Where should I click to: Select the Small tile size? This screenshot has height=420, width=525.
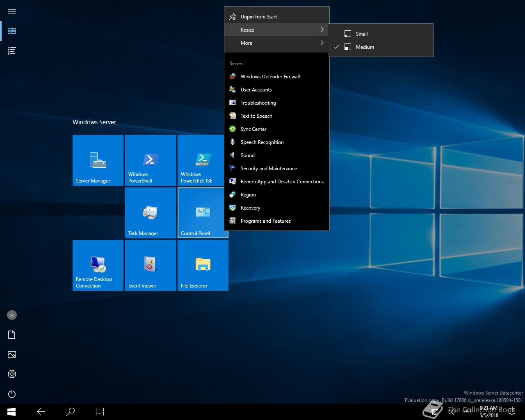[381, 34]
